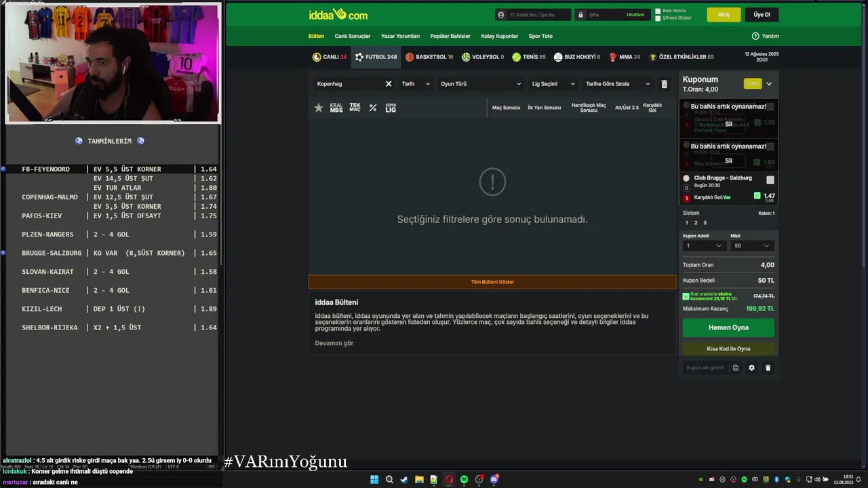Open the Kupon Adedi dropdown
This screenshot has height=488, width=868.
coord(704,246)
